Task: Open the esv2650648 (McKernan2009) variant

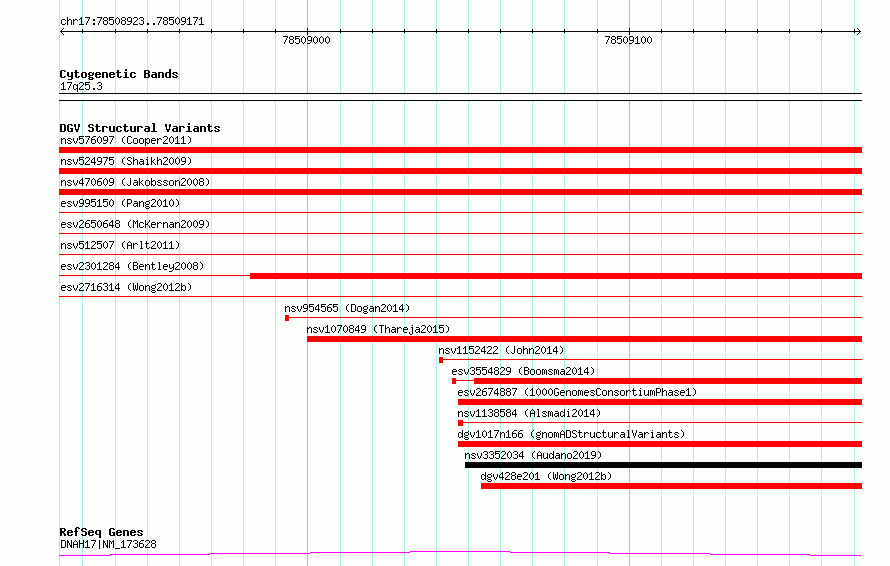Action: (x=135, y=224)
